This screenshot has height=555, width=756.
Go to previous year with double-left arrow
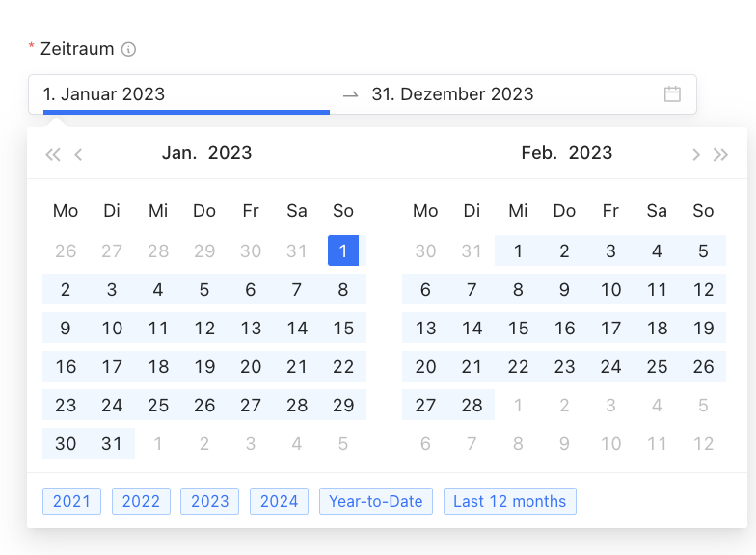pos(53,154)
